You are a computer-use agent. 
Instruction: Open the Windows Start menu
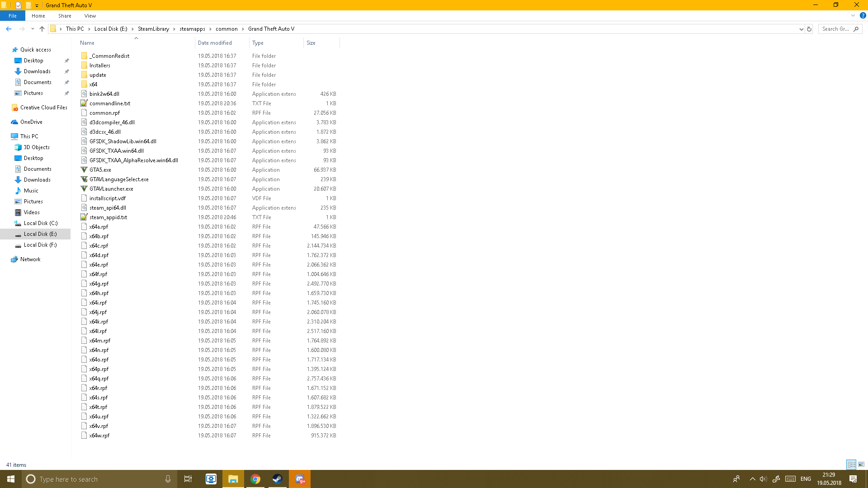[x=11, y=479]
